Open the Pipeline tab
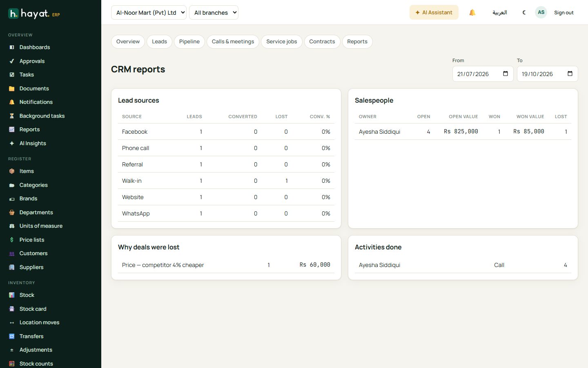This screenshot has height=368, width=588. [189, 42]
